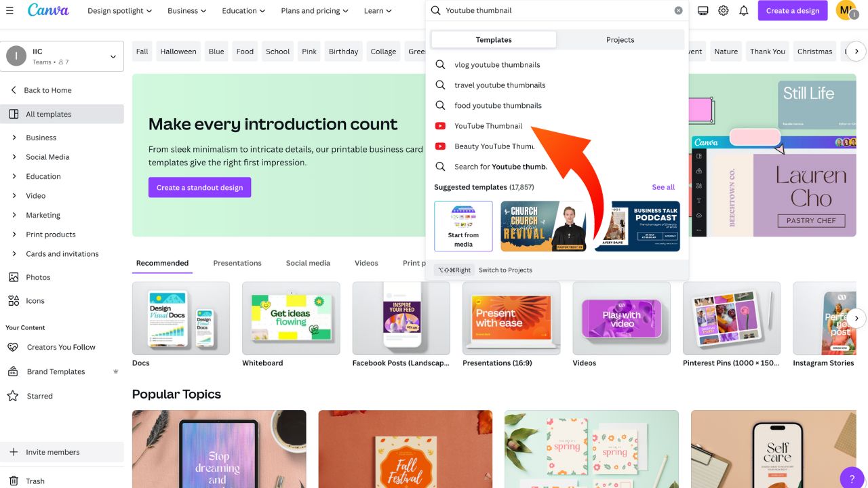Expand the Learn menu

[x=378, y=11]
